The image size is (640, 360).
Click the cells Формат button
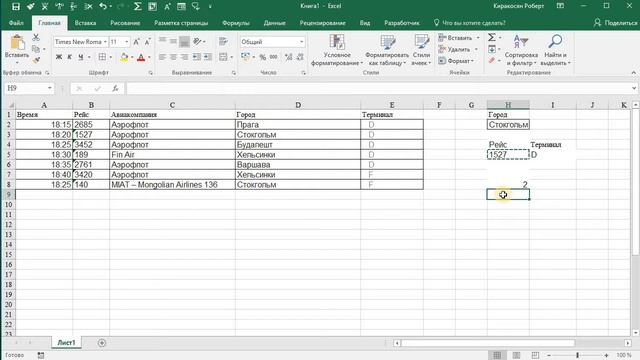pos(457,61)
